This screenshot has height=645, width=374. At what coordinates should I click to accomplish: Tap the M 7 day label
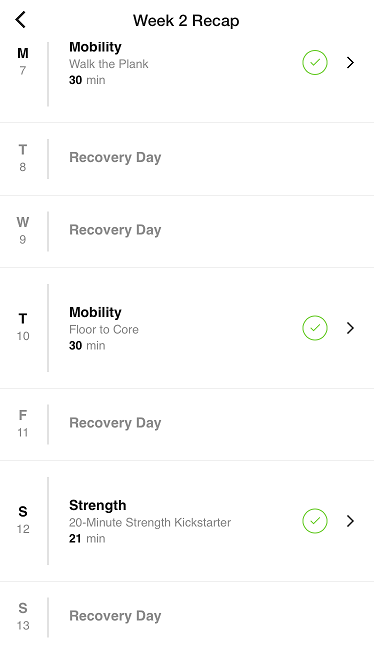(x=23, y=61)
